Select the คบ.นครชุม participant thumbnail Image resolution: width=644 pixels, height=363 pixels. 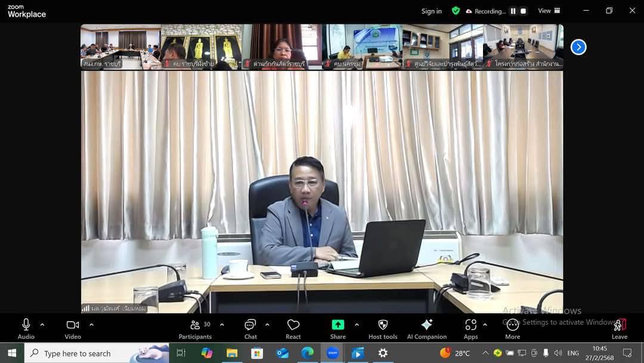[x=363, y=47]
